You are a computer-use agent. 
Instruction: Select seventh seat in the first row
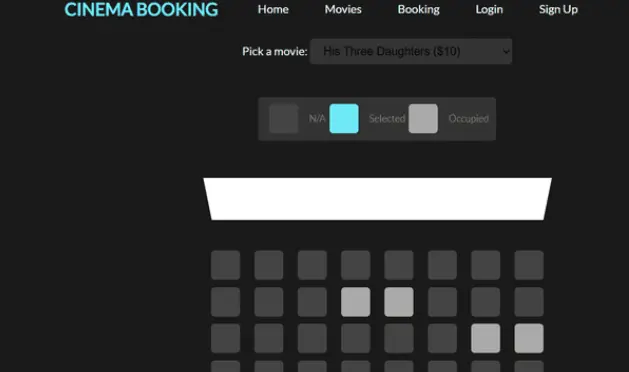[485, 265]
